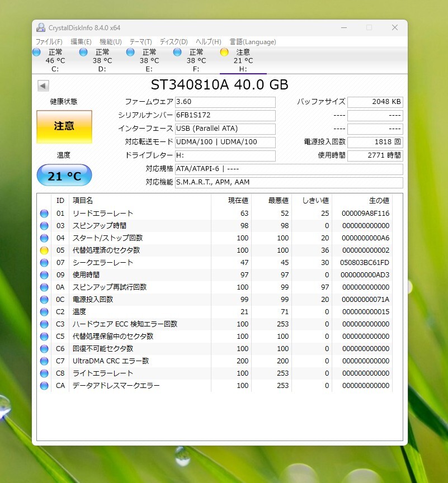
Task: Click the 生の値 column header
Action: point(362,201)
